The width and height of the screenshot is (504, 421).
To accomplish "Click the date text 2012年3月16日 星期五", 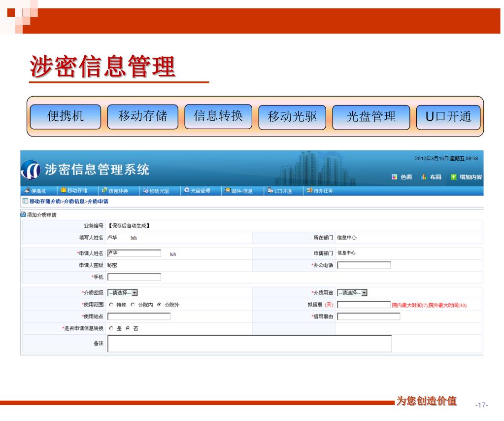I will [439, 158].
